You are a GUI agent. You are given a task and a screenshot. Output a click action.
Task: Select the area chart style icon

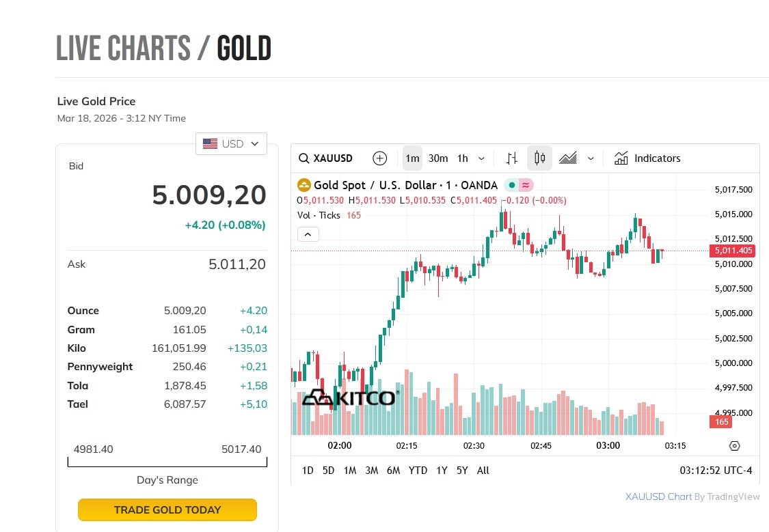(568, 158)
